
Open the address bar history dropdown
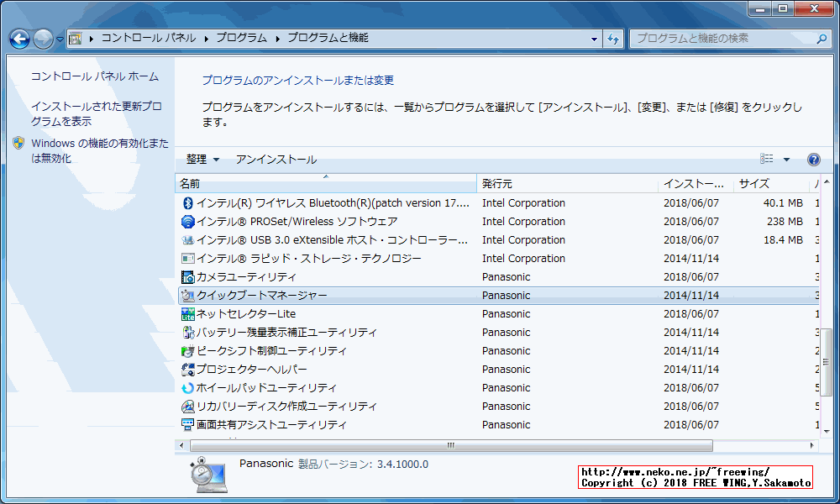coord(594,39)
